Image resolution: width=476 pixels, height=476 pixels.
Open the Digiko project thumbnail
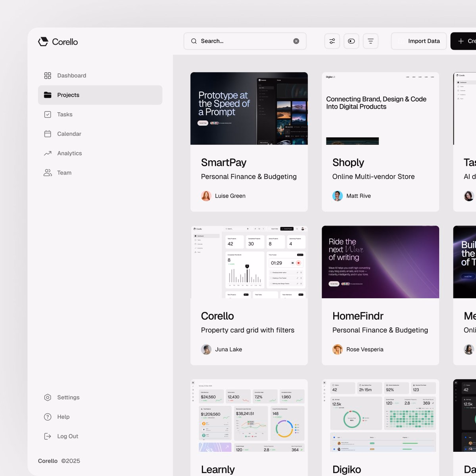pyautogui.click(x=380, y=415)
